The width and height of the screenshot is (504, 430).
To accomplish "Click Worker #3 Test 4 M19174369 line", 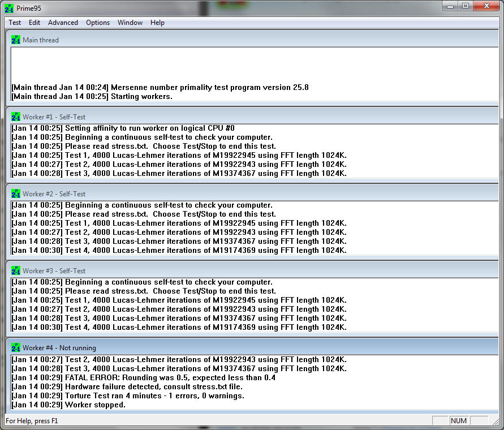I will pos(179,327).
